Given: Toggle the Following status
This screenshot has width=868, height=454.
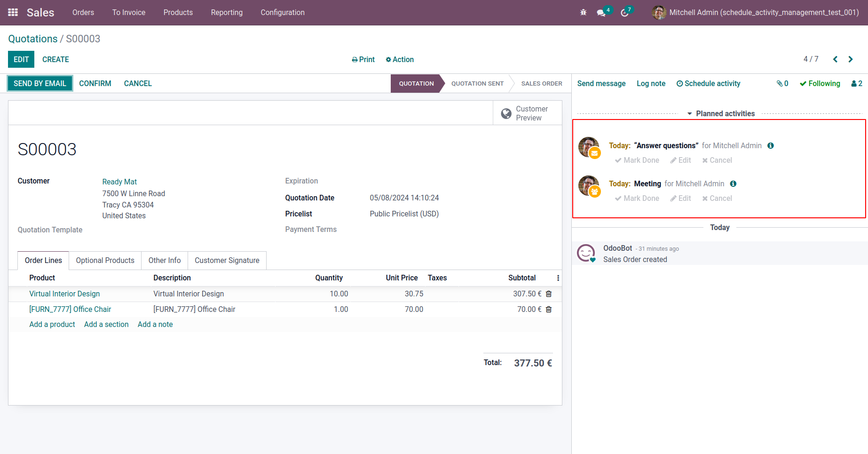Looking at the screenshot, I should (820, 83).
